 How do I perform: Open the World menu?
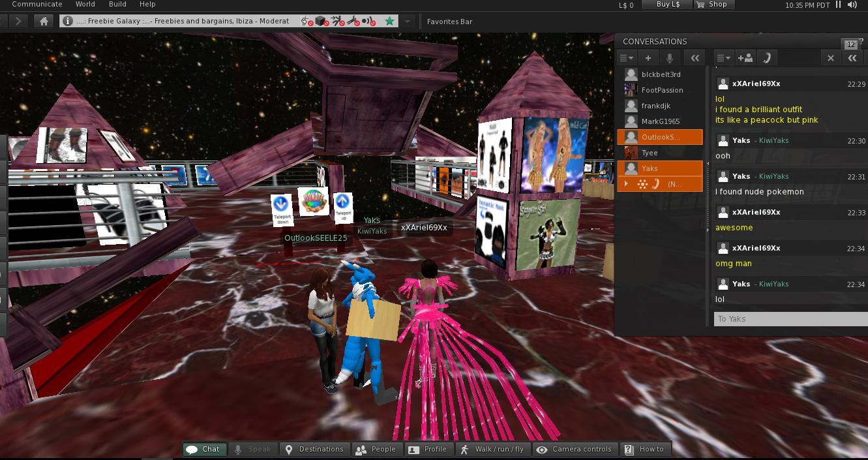pos(85,4)
